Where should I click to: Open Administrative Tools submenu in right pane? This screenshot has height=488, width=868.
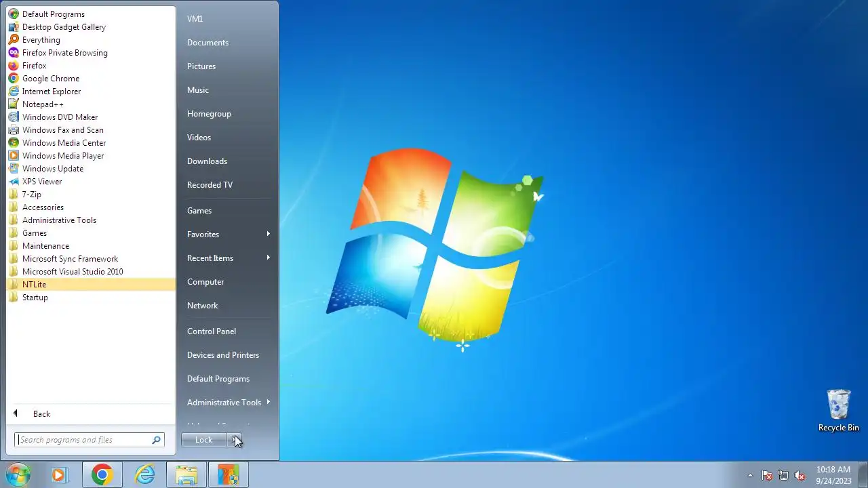pyautogui.click(x=228, y=403)
